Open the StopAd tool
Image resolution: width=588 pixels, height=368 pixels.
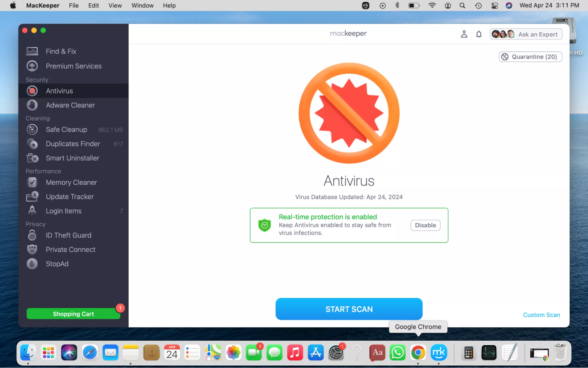[57, 263]
